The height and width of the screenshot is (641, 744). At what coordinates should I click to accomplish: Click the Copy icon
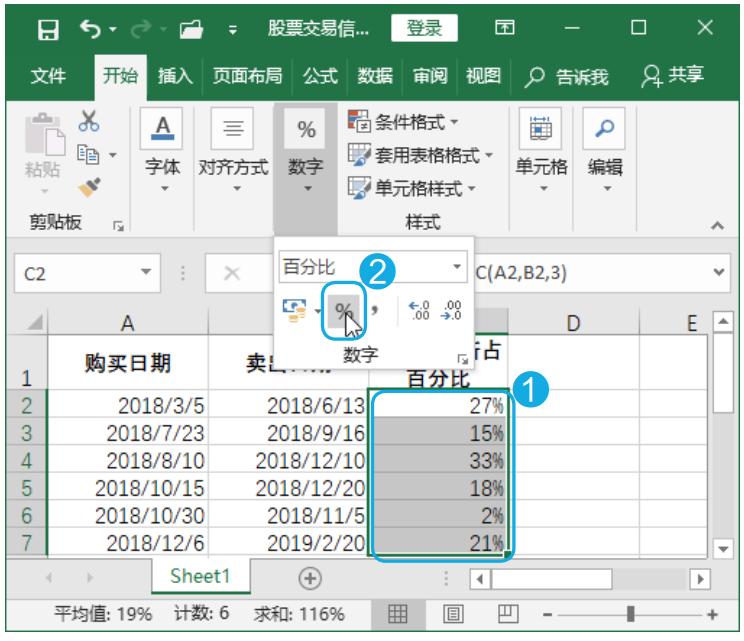click(x=88, y=155)
